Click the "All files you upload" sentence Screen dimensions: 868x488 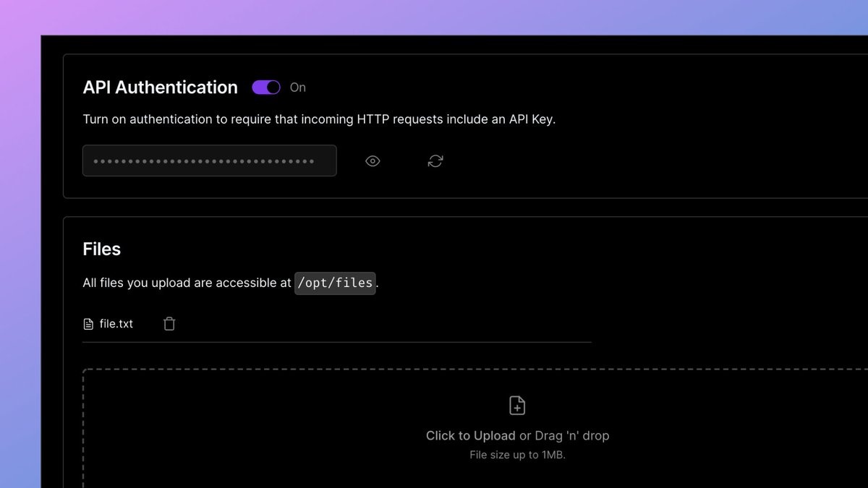[231, 283]
